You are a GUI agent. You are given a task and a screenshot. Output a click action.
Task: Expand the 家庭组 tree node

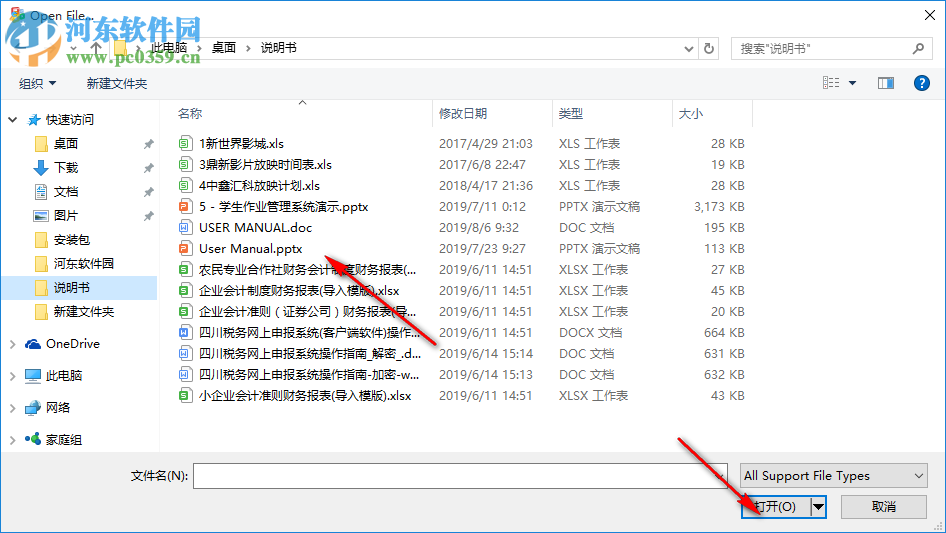tap(13, 440)
